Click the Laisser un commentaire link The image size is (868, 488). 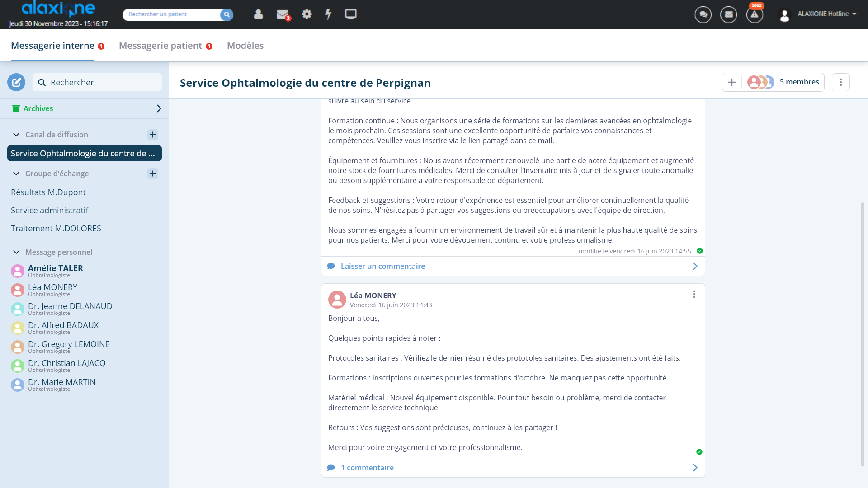(x=383, y=266)
